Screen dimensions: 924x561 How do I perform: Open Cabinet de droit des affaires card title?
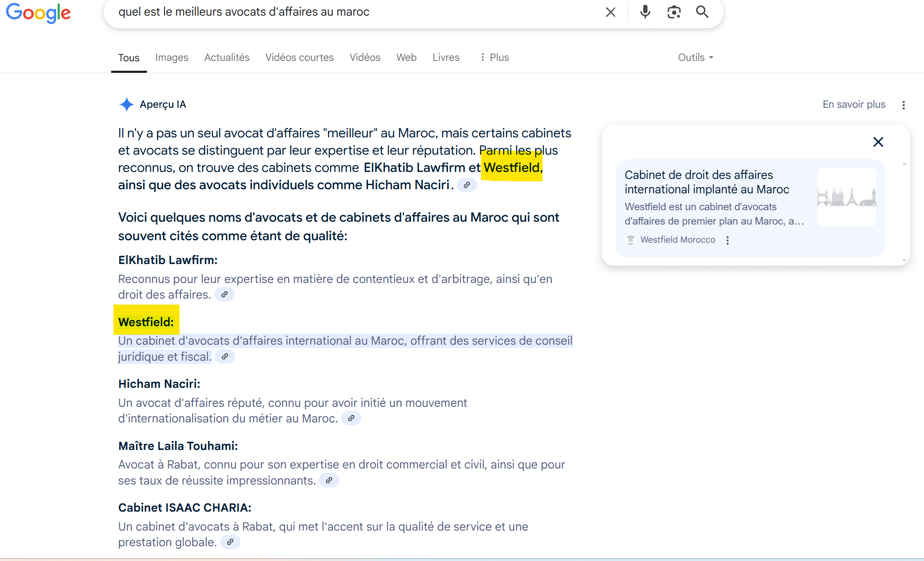pos(707,182)
